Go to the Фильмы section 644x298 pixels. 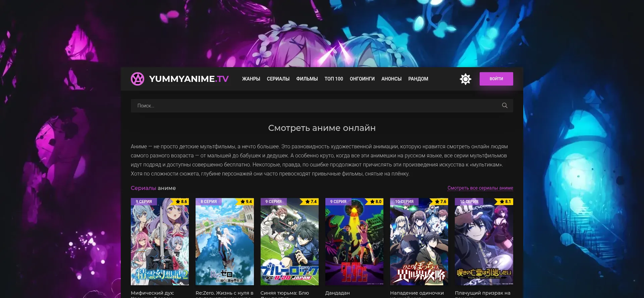(x=307, y=79)
